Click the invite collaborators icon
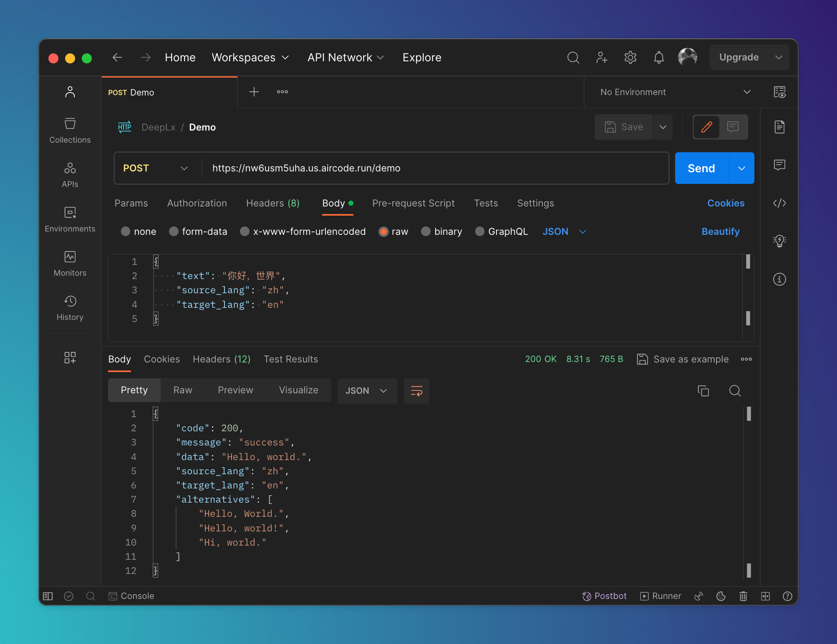Image resolution: width=837 pixels, height=644 pixels. tap(601, 58)
